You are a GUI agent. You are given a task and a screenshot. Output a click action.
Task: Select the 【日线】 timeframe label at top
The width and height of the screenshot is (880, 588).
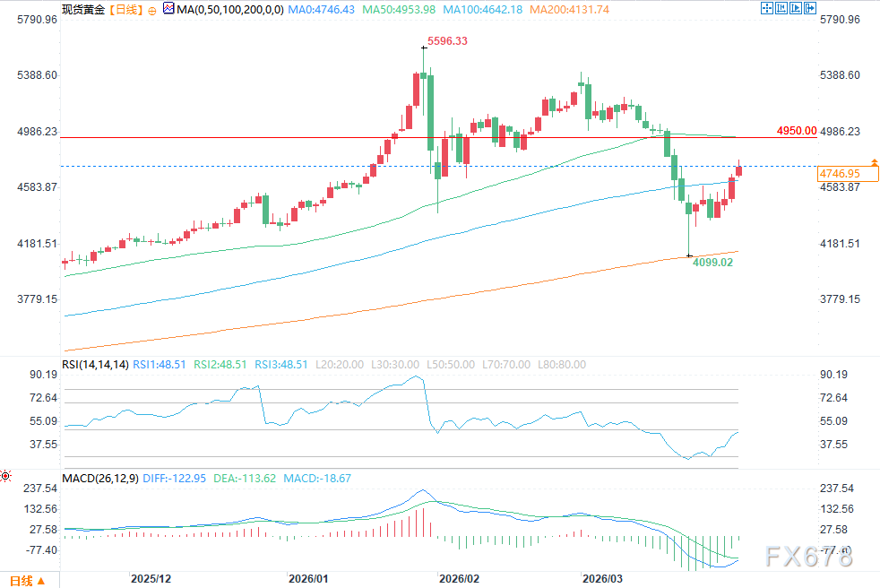pyautogui.click(x=124, y=9)
